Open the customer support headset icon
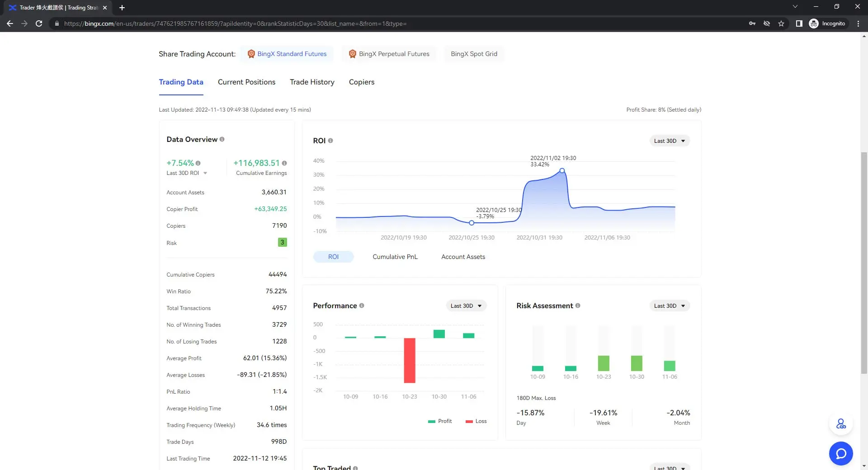 tap(841, 424)
